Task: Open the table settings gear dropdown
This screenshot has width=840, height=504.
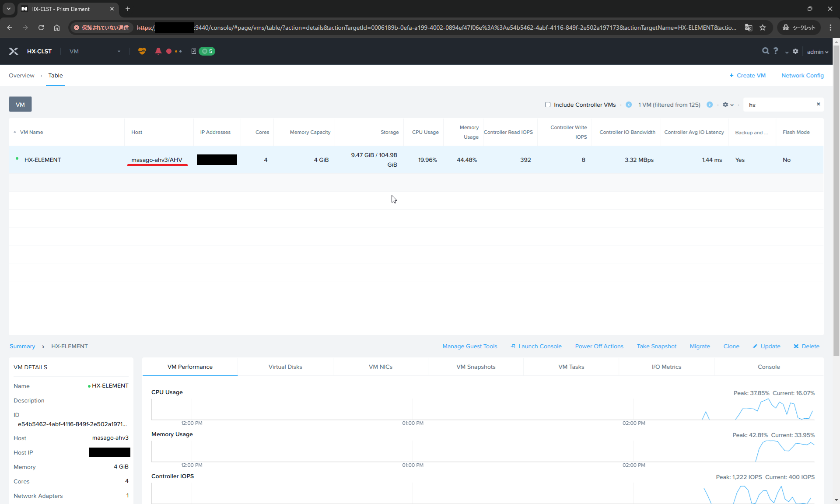Action: click(x=728, y=105)
